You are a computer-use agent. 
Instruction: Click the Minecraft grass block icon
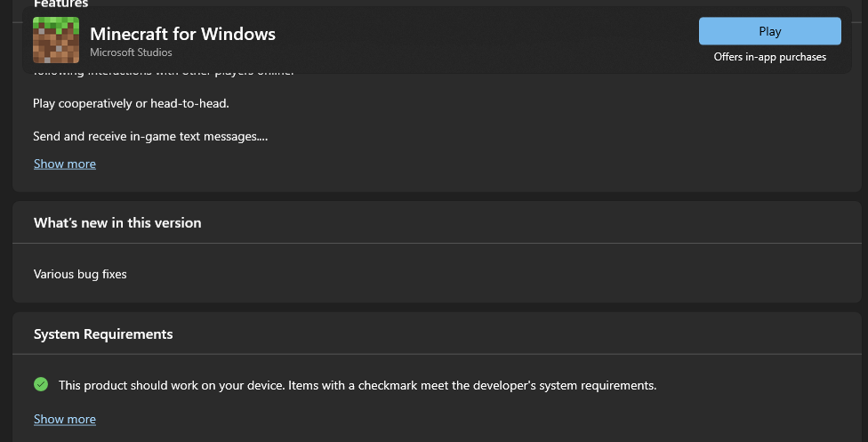[56, 40]
